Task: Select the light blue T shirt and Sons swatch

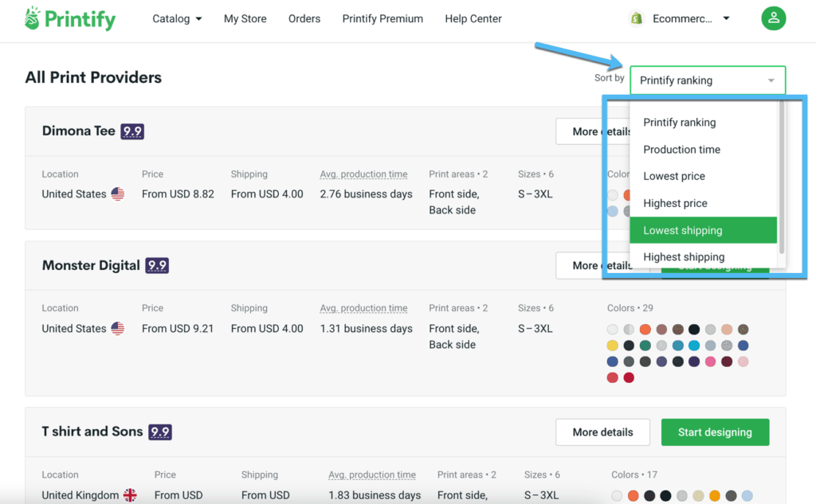Action: click(747, 496)
